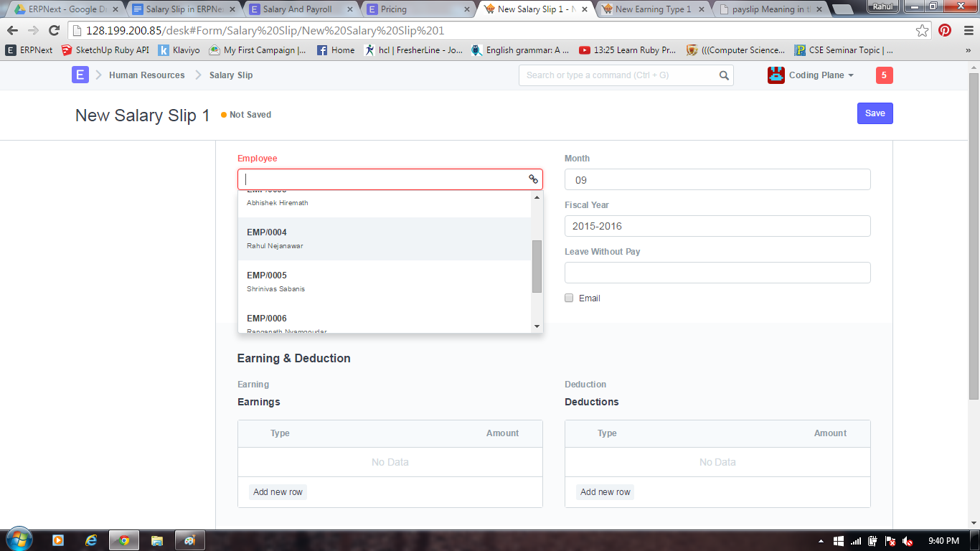The height and width of the screenshot is (551, 980).
Task: Open media player from taskbar
Action: click(x=58, y=540)
